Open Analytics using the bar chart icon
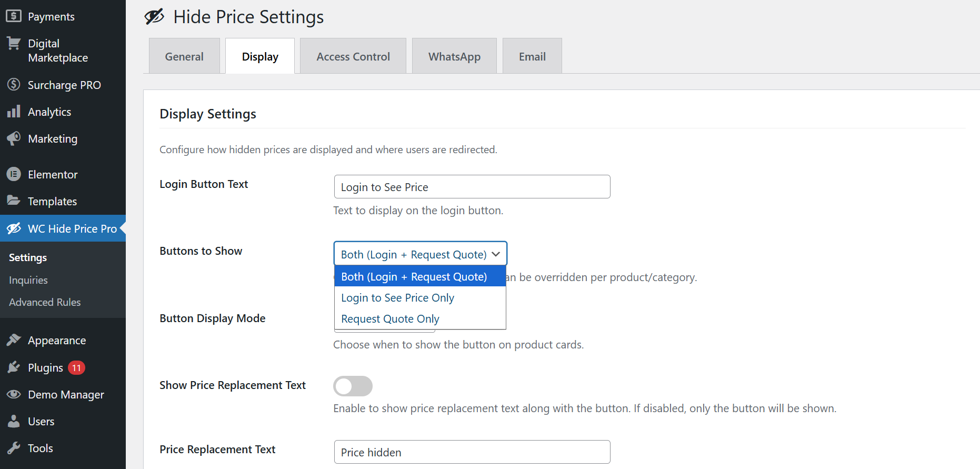Image resolution: width=980 pixels, height=469 pixels. pyautogui.click(x=14, y=112)
